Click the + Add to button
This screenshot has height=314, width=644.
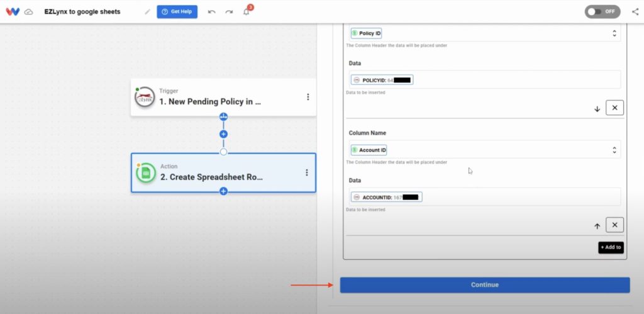(x=611, y=247)
